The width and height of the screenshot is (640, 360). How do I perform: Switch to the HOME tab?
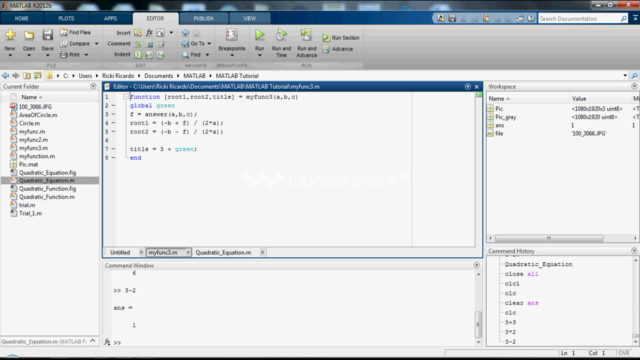click(22, 18)
